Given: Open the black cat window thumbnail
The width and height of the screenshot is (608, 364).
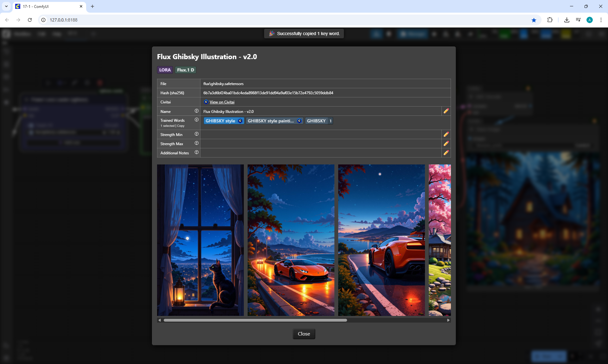Looking at the screenshot, I should pyautogui.click(x=200, y=240).
